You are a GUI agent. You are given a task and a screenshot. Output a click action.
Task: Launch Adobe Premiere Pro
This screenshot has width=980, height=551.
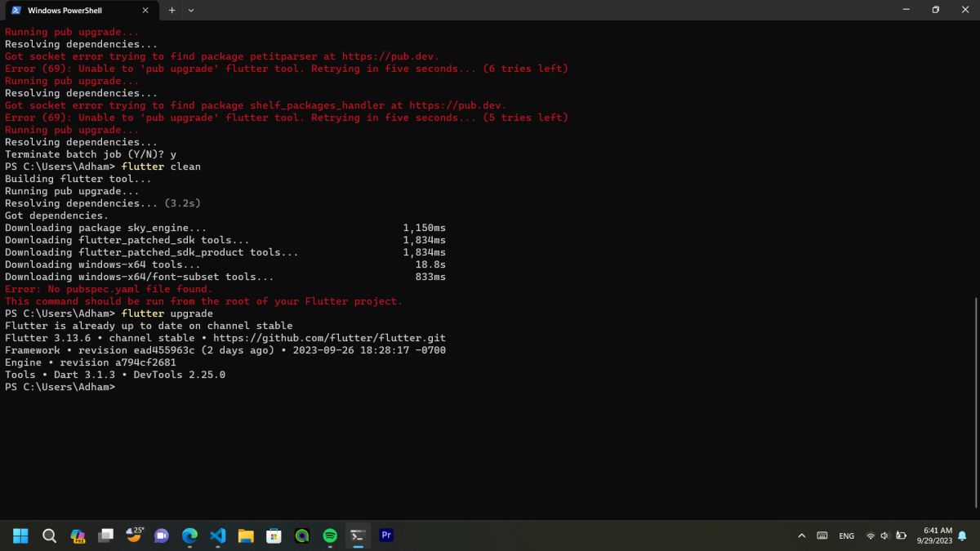386,535
